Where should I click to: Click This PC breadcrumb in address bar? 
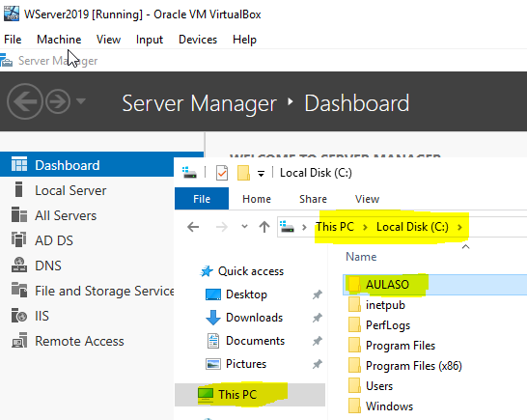(x=335, y=227)
